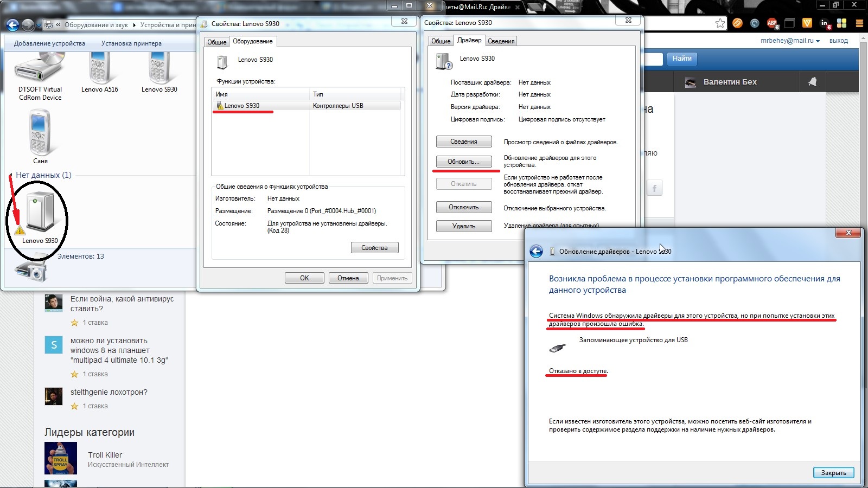Click the Найти search button
Screen dimensions: 868x488
click(x=682, y=59)
